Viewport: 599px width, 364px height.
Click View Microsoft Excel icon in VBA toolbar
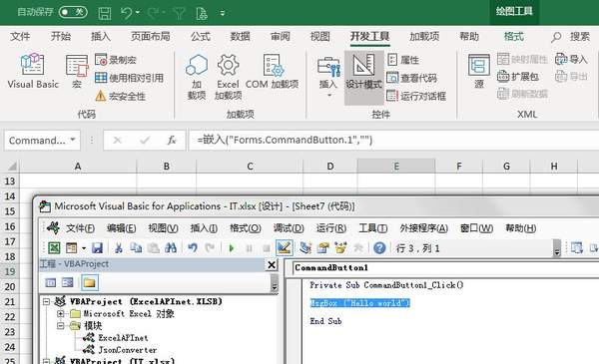(54, 248)
